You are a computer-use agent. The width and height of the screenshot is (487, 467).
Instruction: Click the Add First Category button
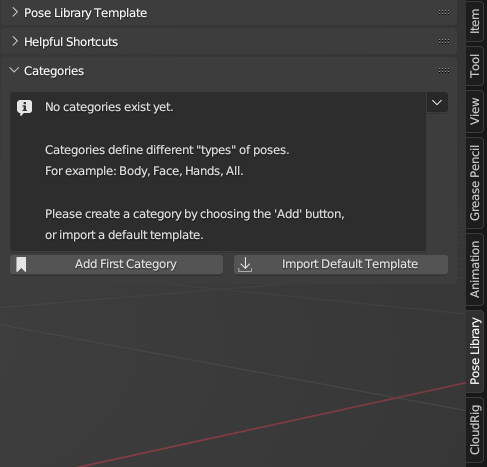pos(116,265)
